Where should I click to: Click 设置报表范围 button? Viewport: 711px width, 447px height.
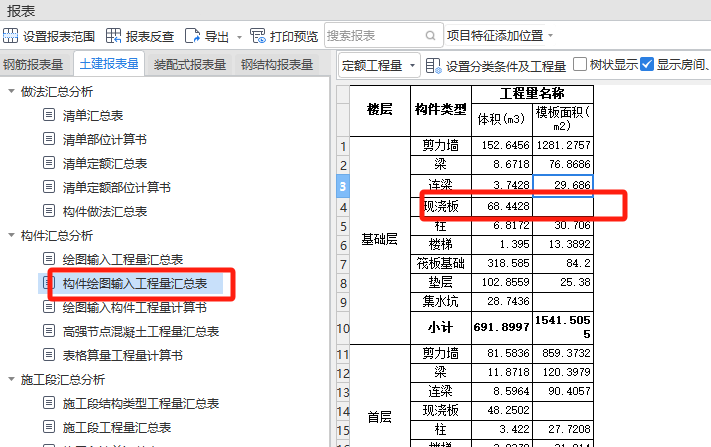(x=49, y=36)
